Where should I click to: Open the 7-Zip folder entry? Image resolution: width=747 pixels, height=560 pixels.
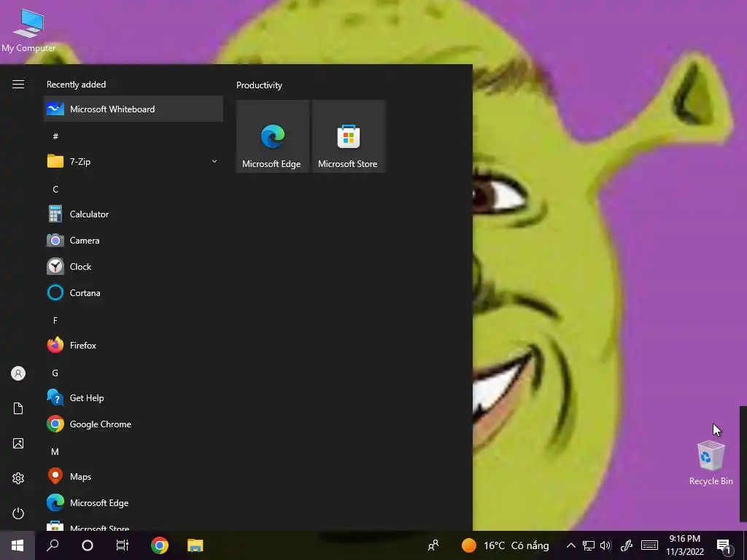pos(133,161)
